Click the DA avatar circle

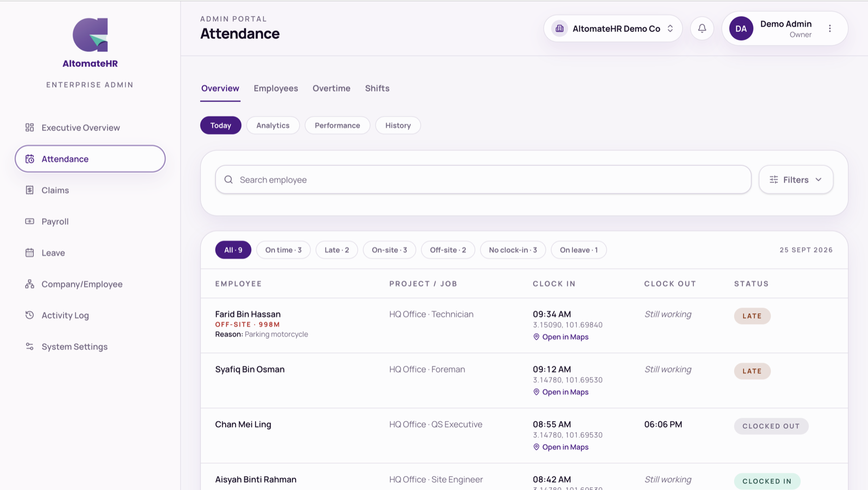(x=741, y=29)
